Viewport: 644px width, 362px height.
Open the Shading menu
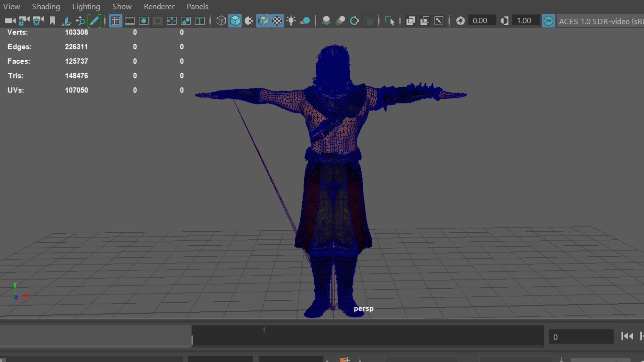click(46, 6)
